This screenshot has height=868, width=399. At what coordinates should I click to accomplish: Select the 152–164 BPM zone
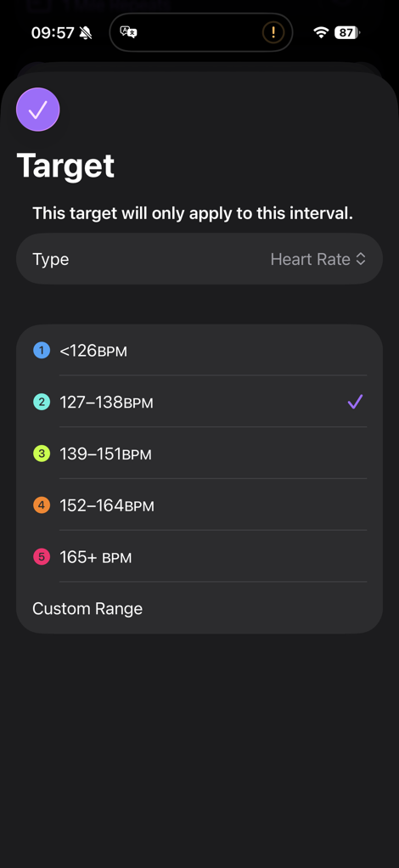199,505
